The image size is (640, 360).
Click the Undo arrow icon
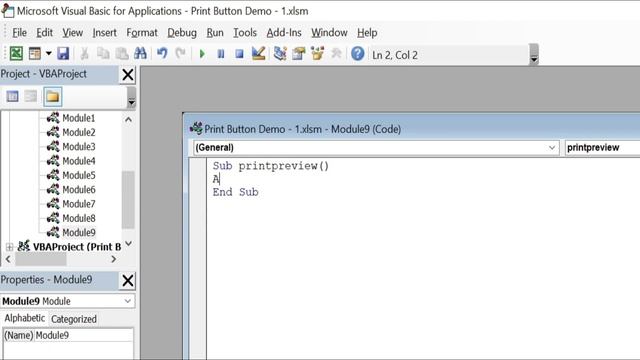[x=162, y=53]
